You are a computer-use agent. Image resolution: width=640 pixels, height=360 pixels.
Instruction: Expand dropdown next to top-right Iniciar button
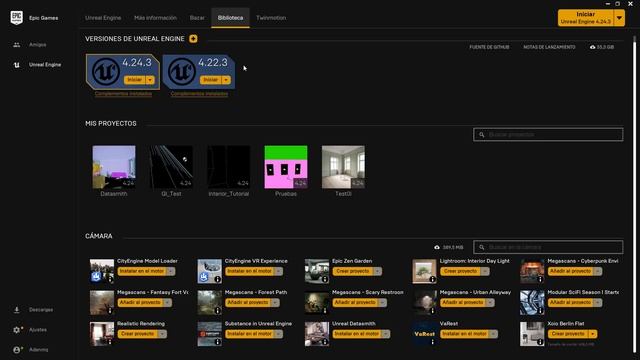619,18
